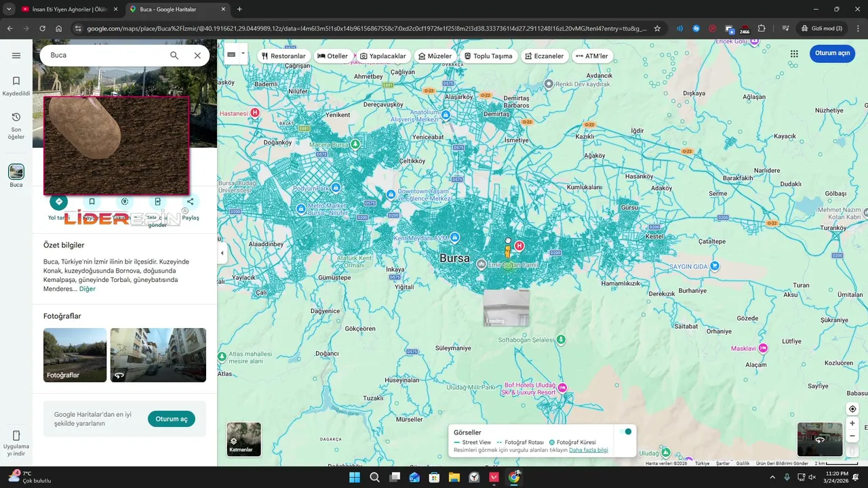
Task: Open File Explorer from the taskbar
Action: (454, 477)
